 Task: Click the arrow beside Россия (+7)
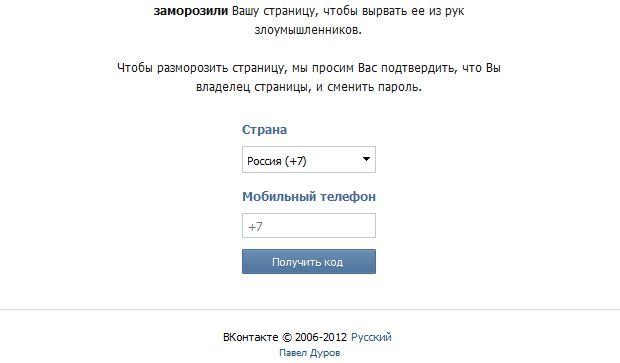[x=366, y=159]
